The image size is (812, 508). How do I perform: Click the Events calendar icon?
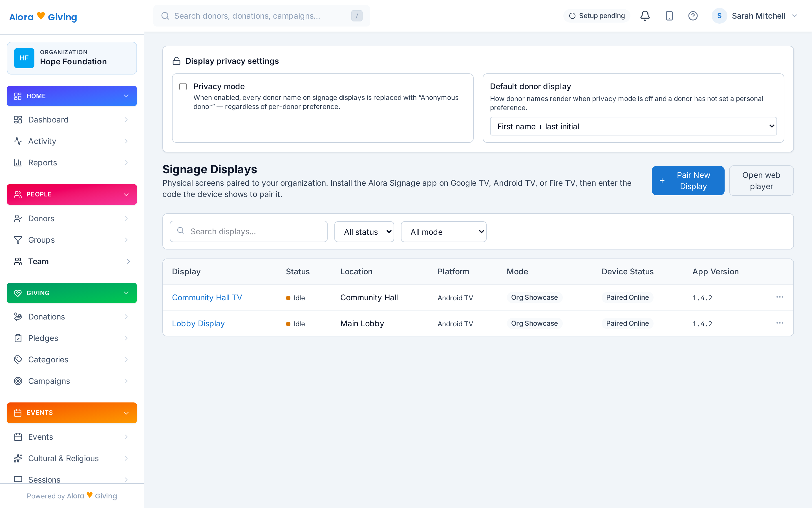tap(18, 437)
